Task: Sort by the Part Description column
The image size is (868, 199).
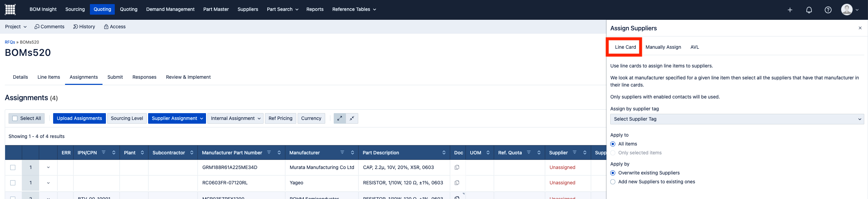Action: 444,153
